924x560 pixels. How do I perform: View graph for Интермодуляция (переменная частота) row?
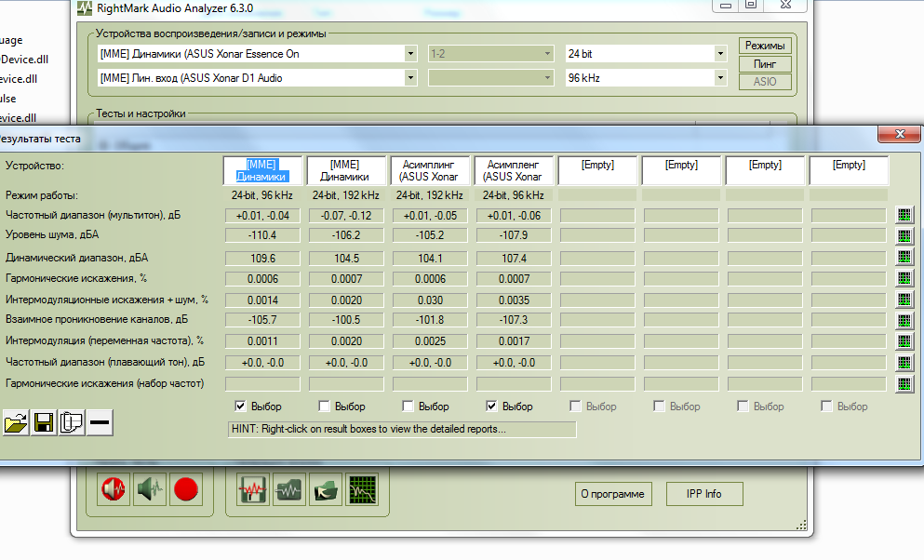(904, 341)
